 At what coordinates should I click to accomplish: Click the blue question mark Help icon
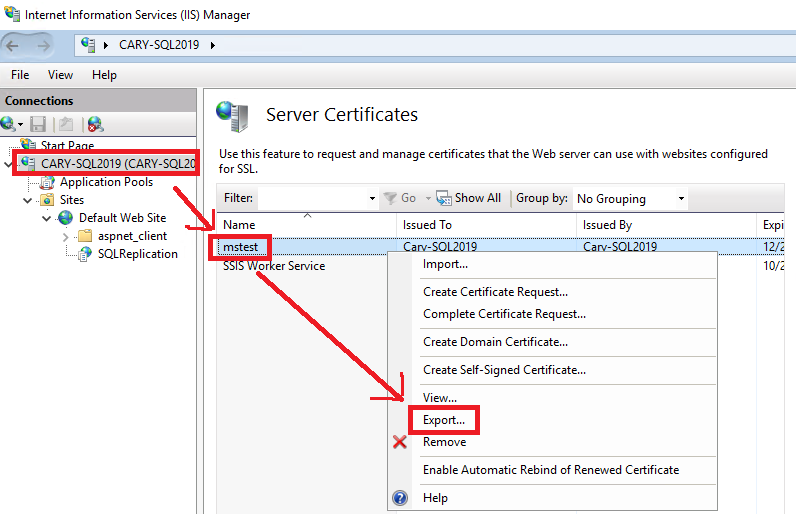click(x=400, y=498)
